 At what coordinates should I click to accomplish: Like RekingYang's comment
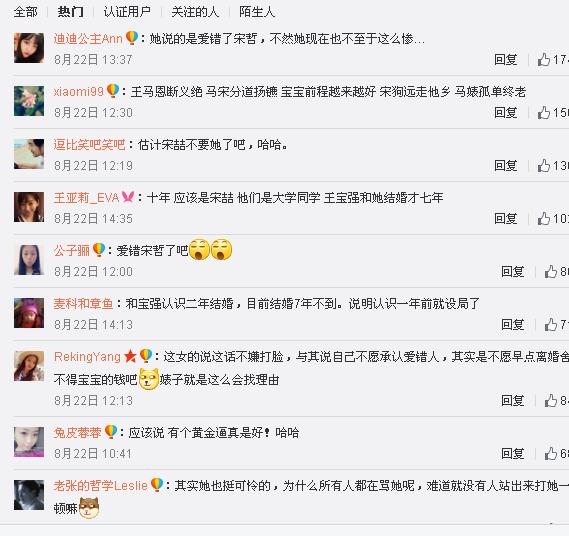point(550,400)
